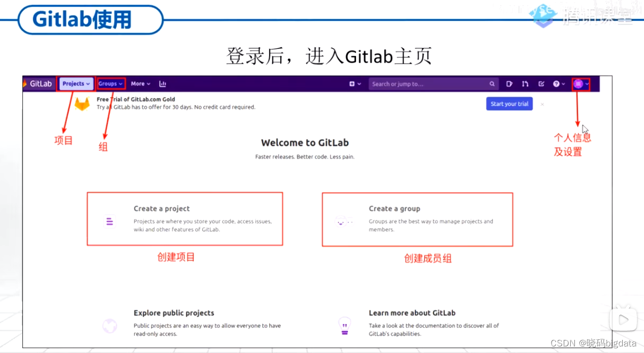
Task: Click the fox logo in trial banner
Action: coord(82,104)
